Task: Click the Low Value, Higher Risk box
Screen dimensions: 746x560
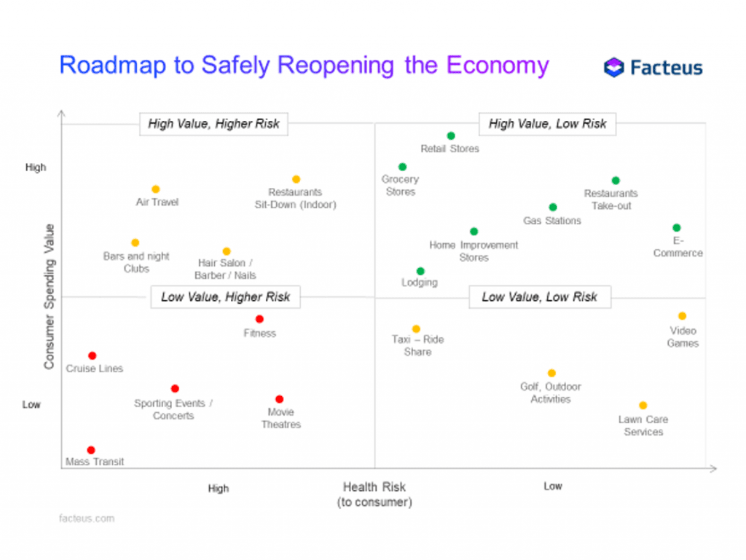Action: (225, 297)
